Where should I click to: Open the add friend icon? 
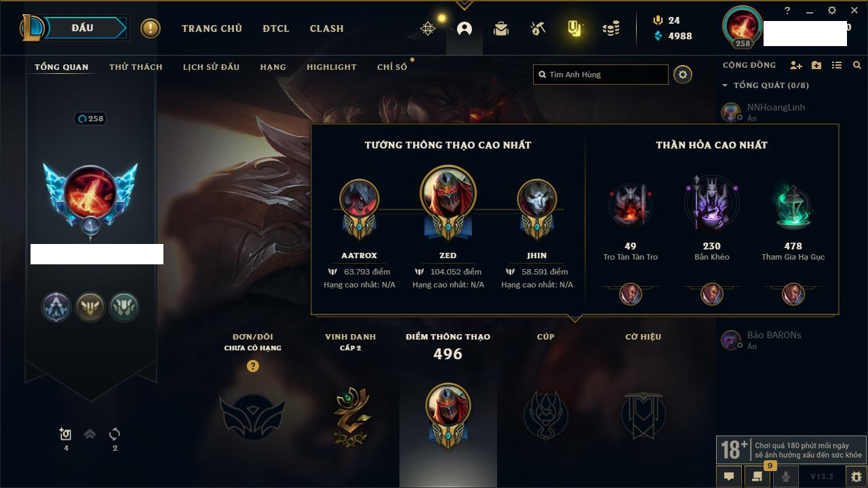pyautogui.click(x=796, y=65)
